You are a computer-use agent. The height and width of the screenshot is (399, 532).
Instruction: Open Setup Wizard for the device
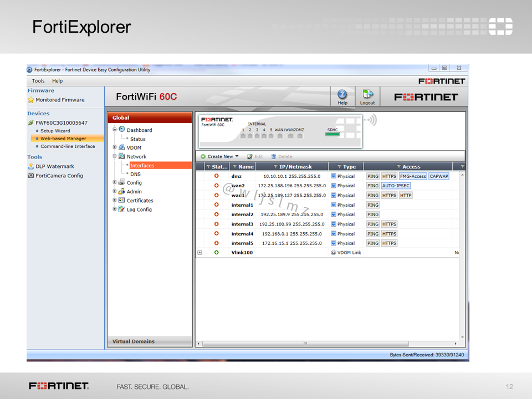(55, 131)
